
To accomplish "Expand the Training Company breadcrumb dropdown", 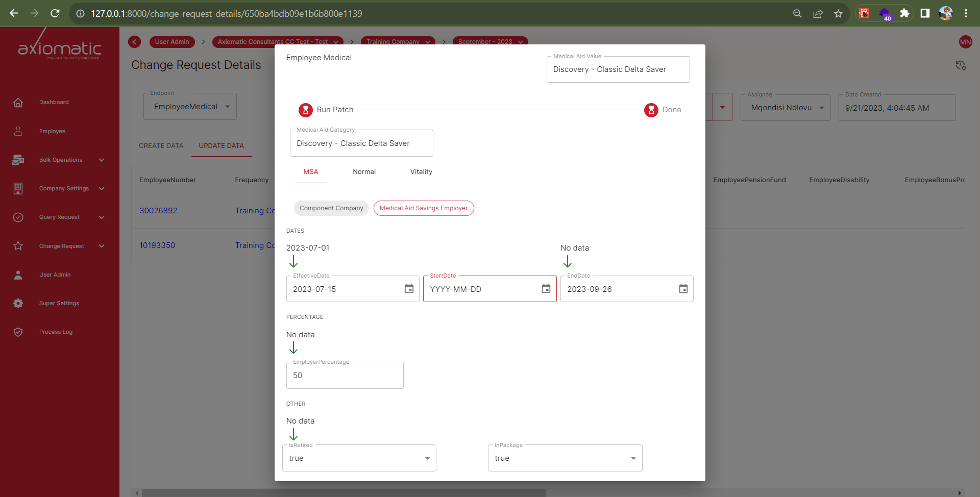I will (x=427, y=42).
